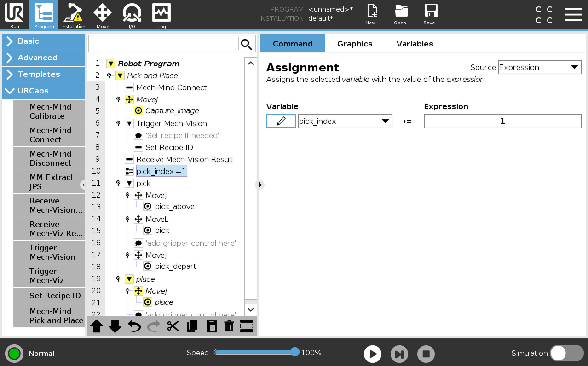This screenshot has width=588, height=366.
Task: Copy the selected program node
Action: click(x=192, y=326)
